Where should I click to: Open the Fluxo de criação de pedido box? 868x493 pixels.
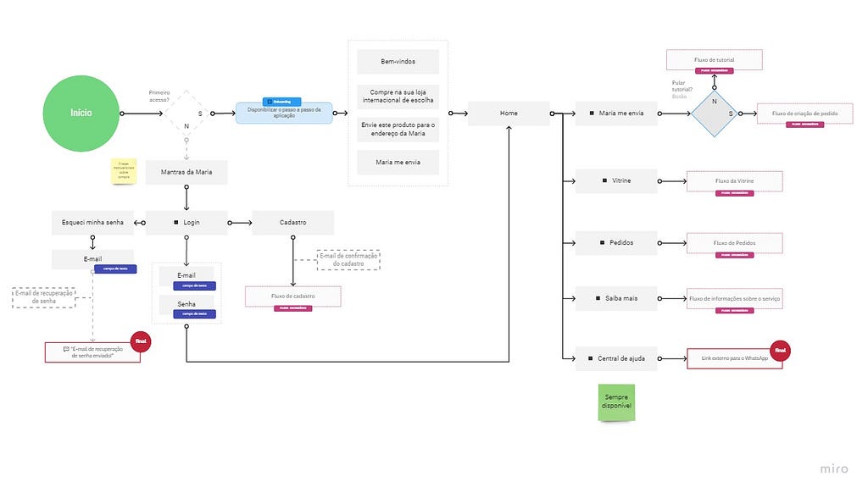[805, 114]
